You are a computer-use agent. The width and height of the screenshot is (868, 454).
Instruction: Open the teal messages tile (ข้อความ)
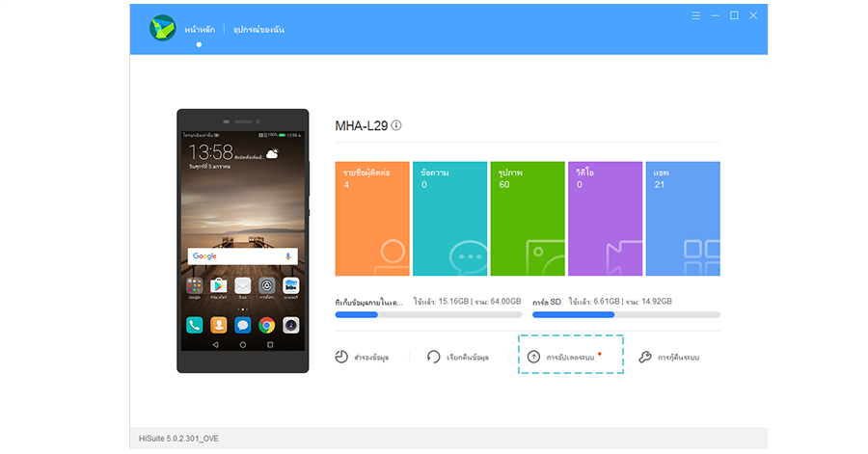pyautogui.click(x=449, y=219)
